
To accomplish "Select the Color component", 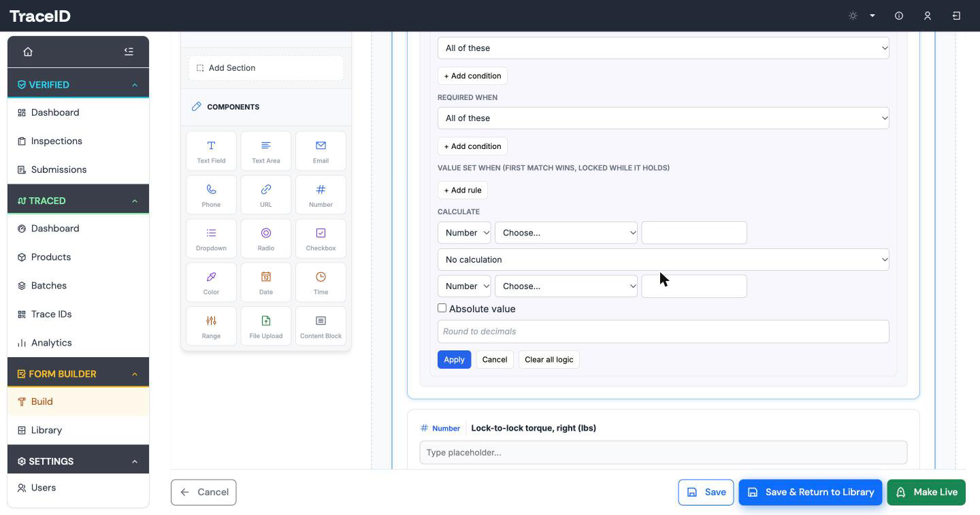I will click(211, 282).
